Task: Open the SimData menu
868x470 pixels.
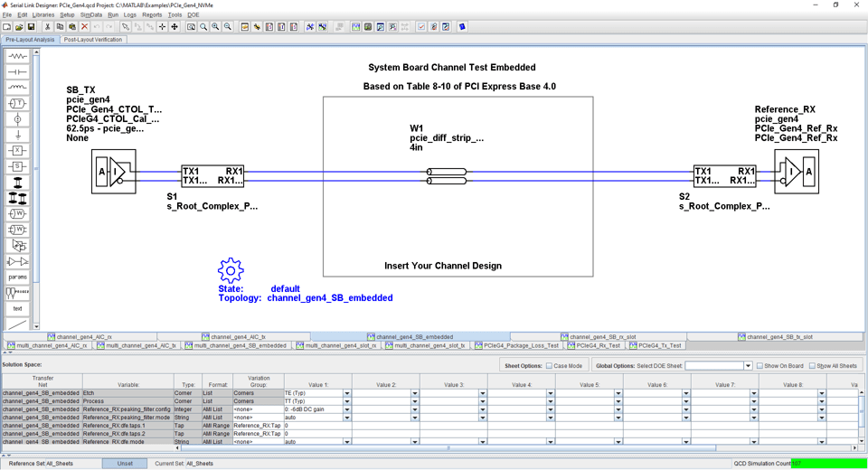Action: tap(90, 15)
